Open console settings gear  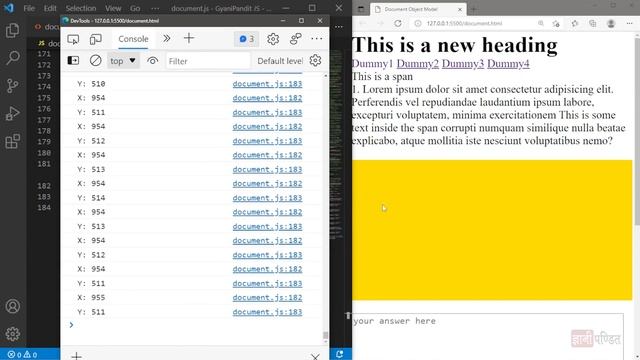click(315, 60)
